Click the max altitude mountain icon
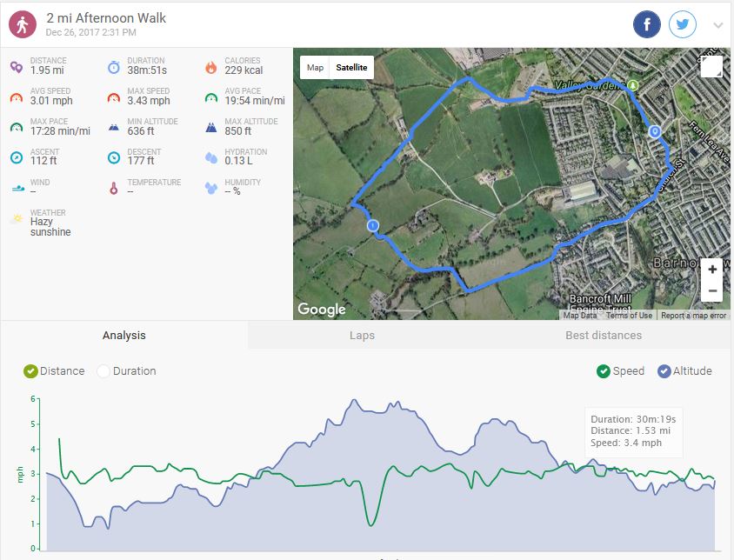This screenshot has height=560, width=734. tap(211, 128)
